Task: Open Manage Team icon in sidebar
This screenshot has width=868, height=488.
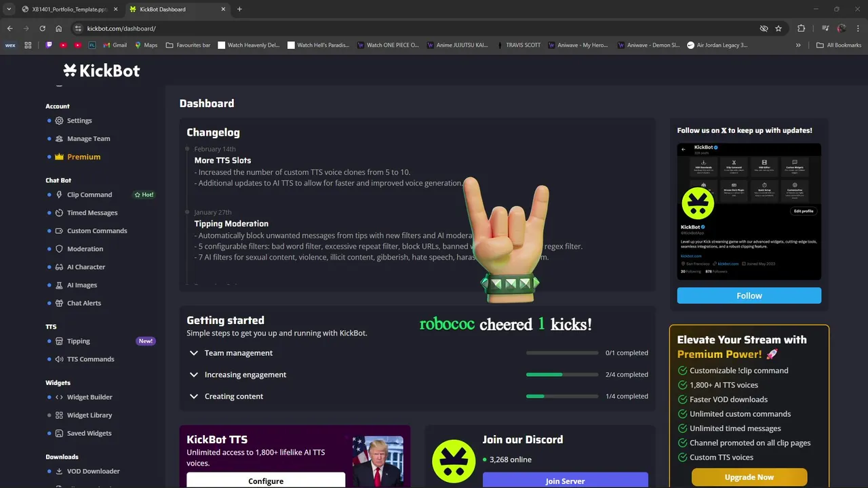Action: (60, 138)
